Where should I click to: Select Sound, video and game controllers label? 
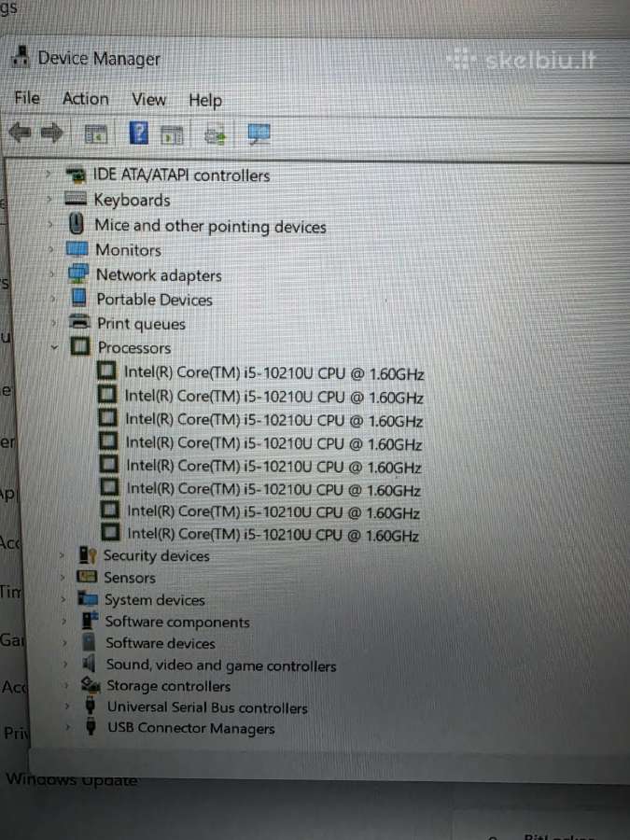click(220, 665)
